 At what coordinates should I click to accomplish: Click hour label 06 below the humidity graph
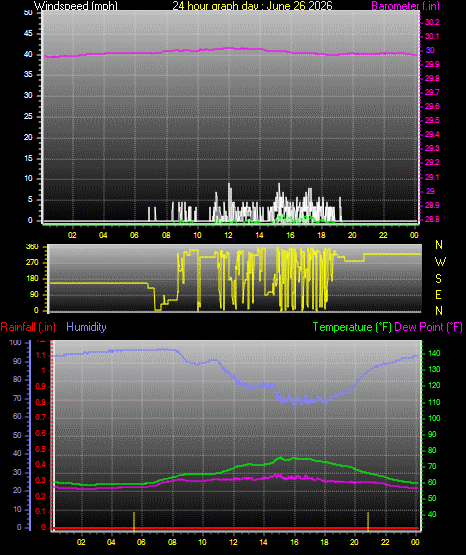141,542
